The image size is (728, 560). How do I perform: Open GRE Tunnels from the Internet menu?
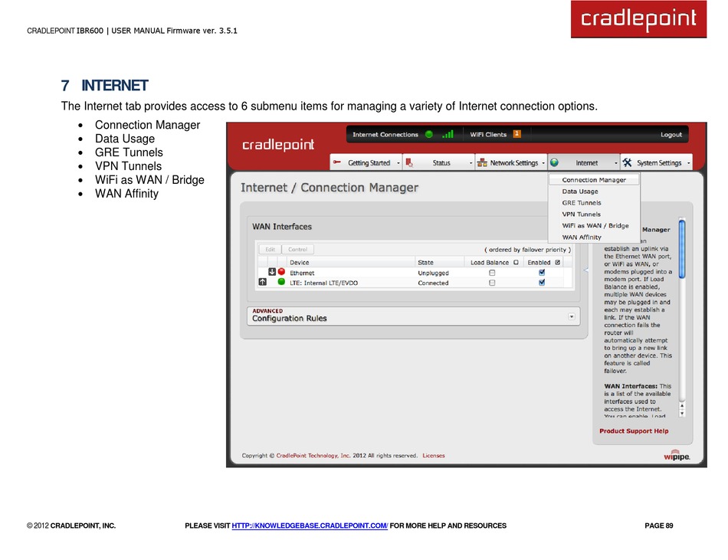pos(594,203)
